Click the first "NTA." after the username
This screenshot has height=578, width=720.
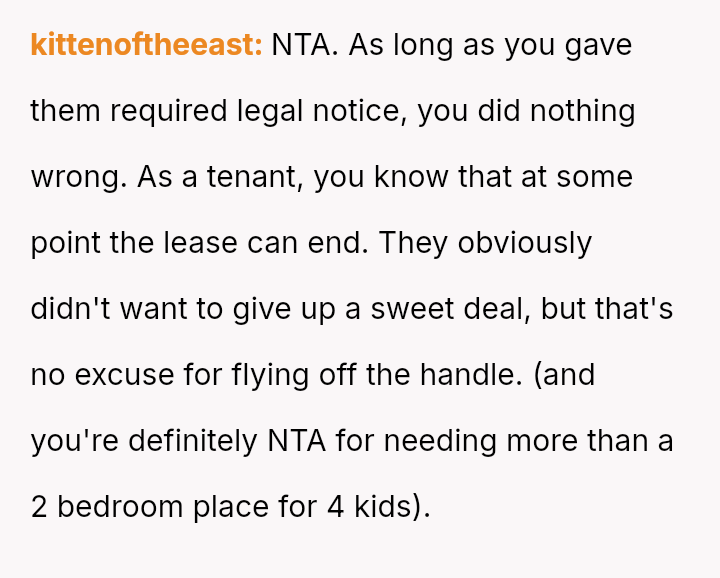click(305, 46)
